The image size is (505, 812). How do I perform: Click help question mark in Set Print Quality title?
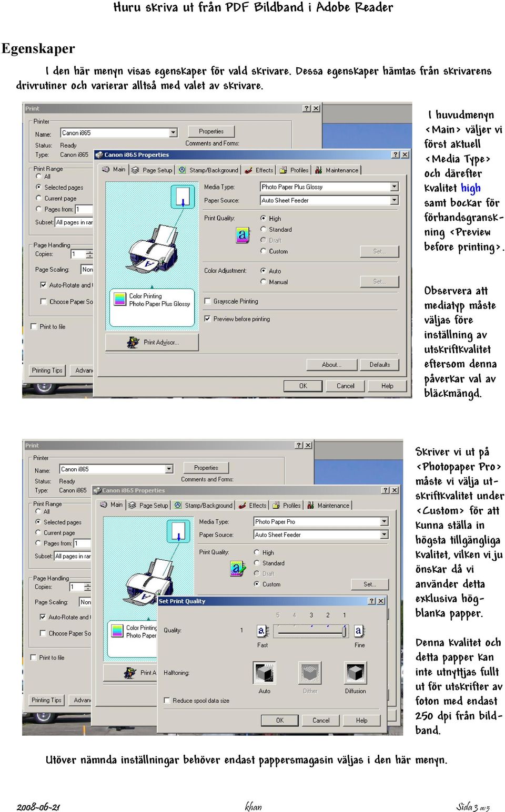(x=371, y=601)
